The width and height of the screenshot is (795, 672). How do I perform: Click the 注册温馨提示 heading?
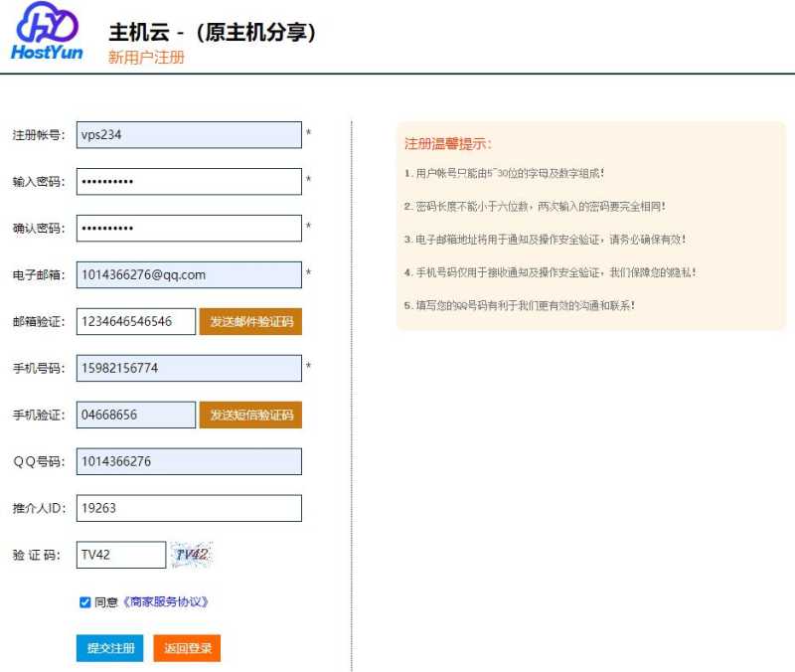click(448, 144)
